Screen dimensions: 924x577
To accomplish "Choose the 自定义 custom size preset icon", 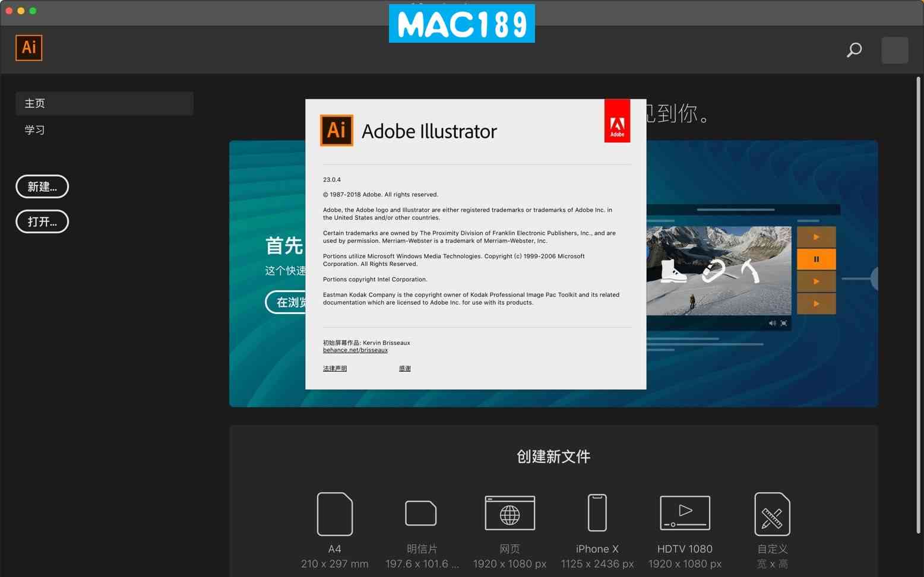I will 772,514.
